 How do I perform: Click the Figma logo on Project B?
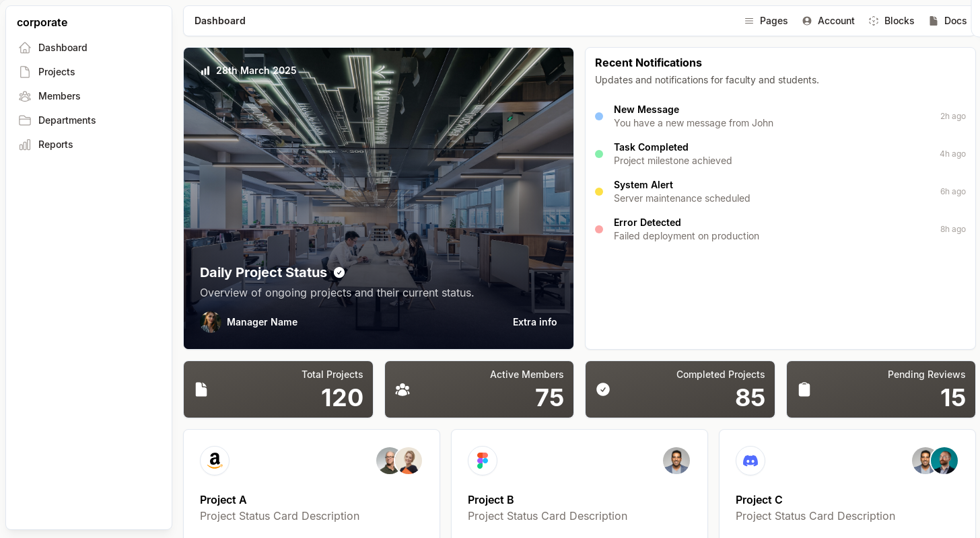click(x=483, y=461)
